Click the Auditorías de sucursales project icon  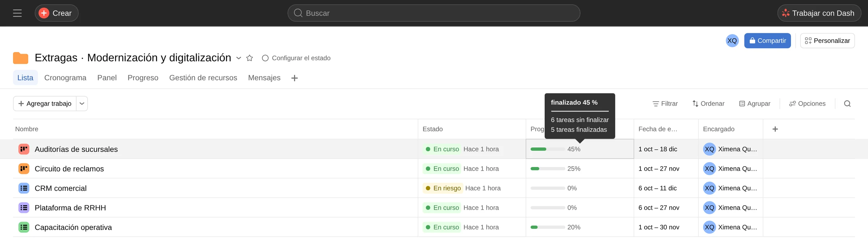pyautogui.click(x=24, y=149)
